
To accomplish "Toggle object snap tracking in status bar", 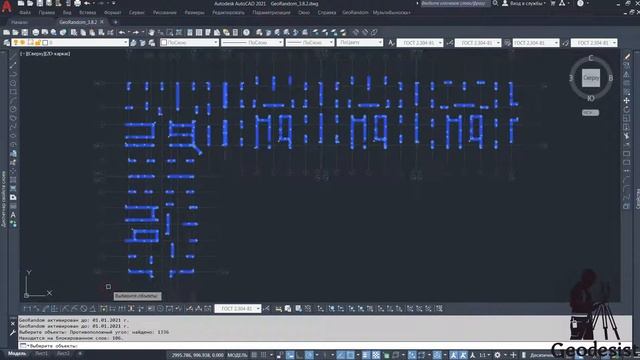I will (x=340, y=355).
